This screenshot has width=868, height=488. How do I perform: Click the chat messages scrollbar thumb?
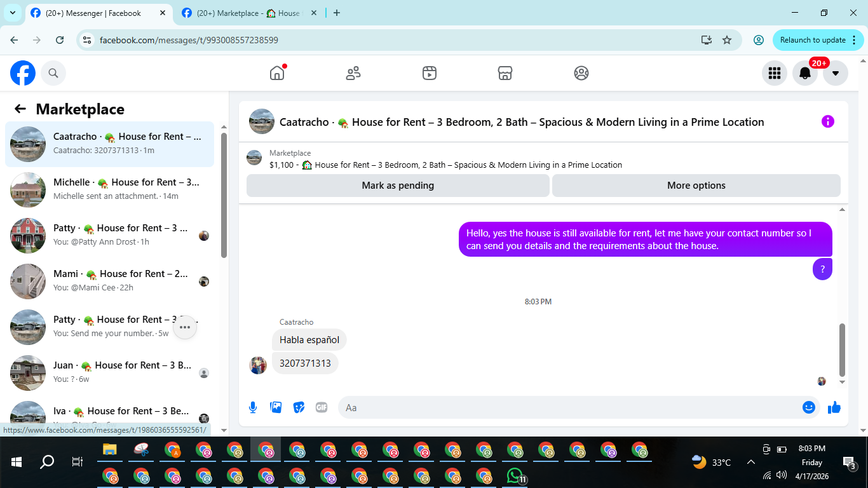(843, 349)
